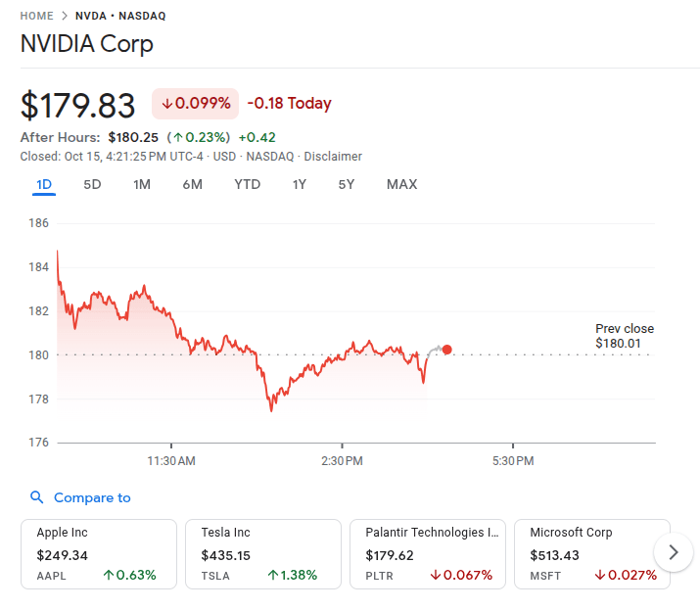700x610 pixels.
Task: Show the 6M chart range
Action: (192, 184)
